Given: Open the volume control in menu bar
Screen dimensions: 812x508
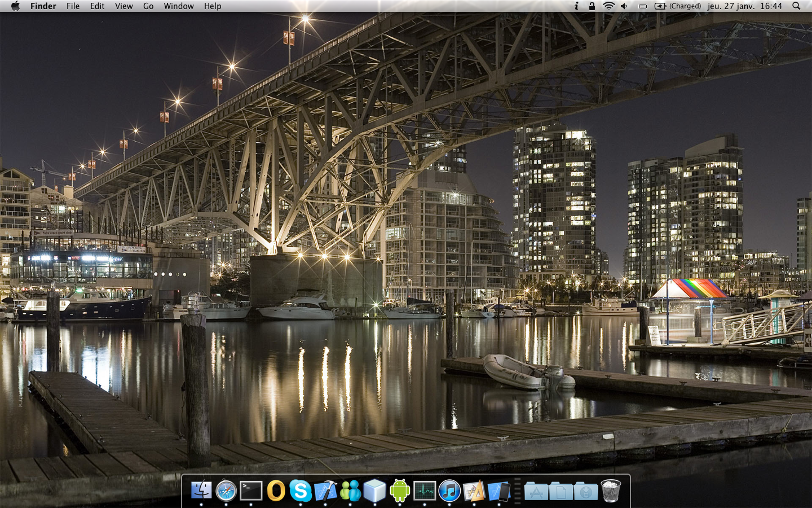Looking at the screenshot, I should 624,6.
